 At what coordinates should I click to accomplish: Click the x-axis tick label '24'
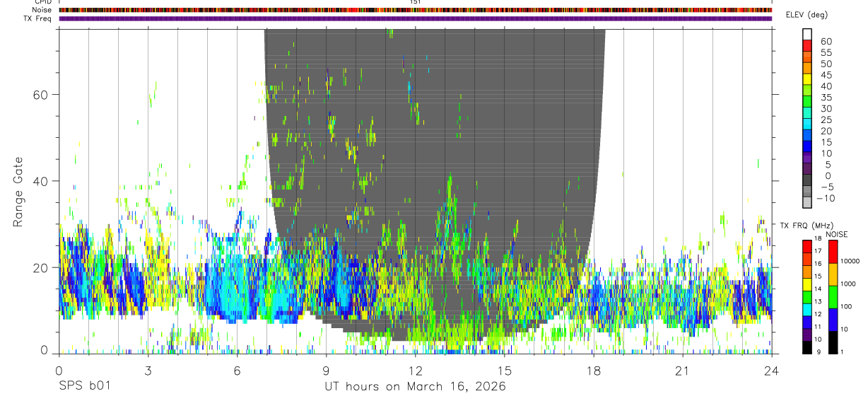coord(772,371)
